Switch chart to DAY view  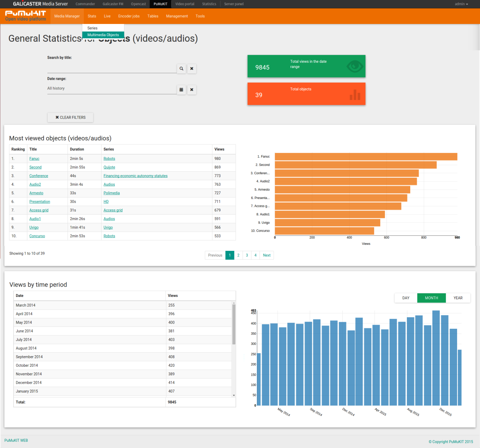tap(406, 298)
